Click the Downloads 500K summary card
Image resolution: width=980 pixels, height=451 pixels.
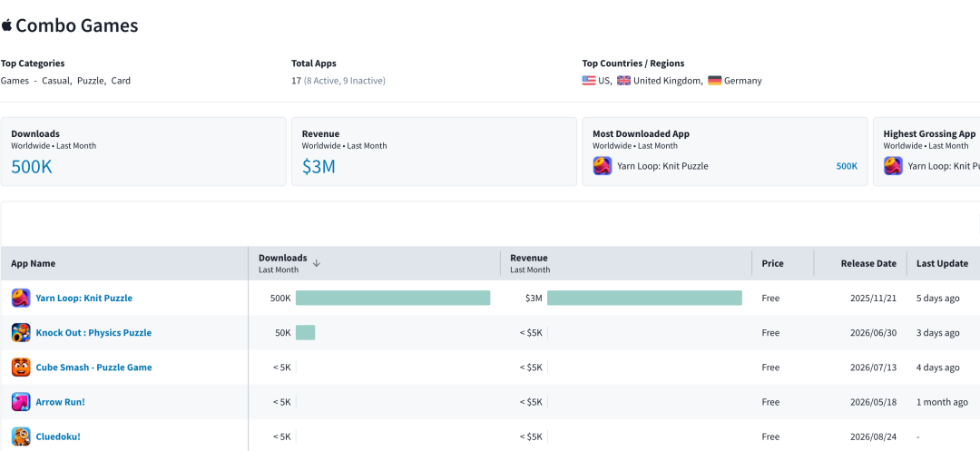143,152
